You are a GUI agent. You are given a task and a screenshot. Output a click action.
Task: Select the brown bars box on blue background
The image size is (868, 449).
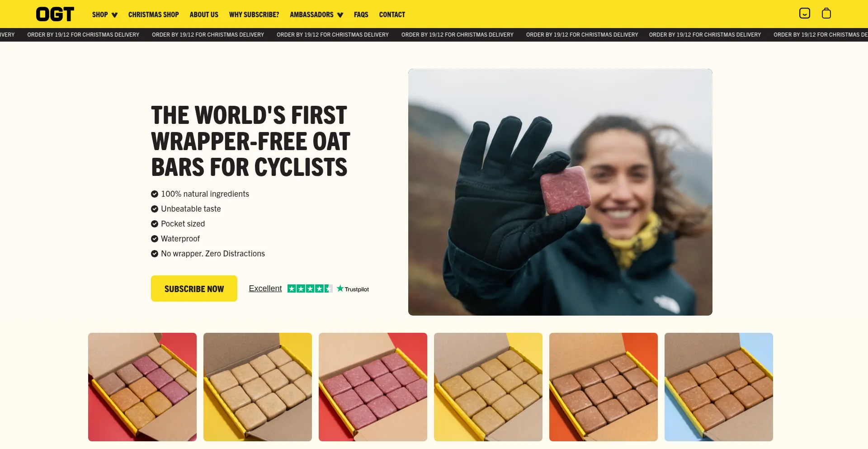point(719,387)
